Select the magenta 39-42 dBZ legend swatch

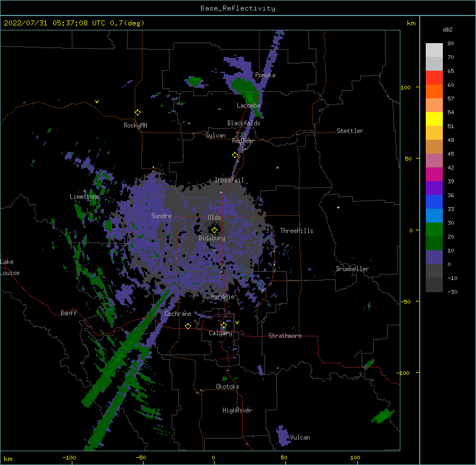(434, 175)
